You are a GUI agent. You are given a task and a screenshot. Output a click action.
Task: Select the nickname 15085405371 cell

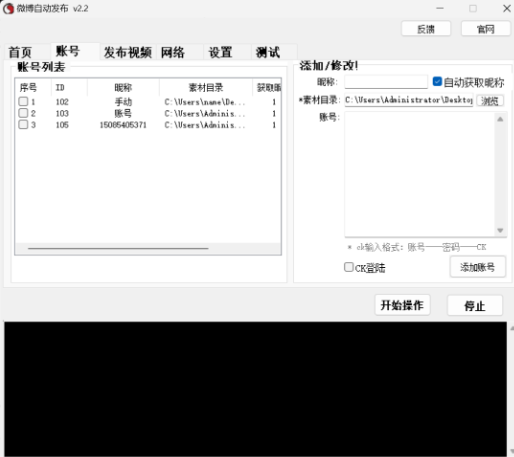123,125
